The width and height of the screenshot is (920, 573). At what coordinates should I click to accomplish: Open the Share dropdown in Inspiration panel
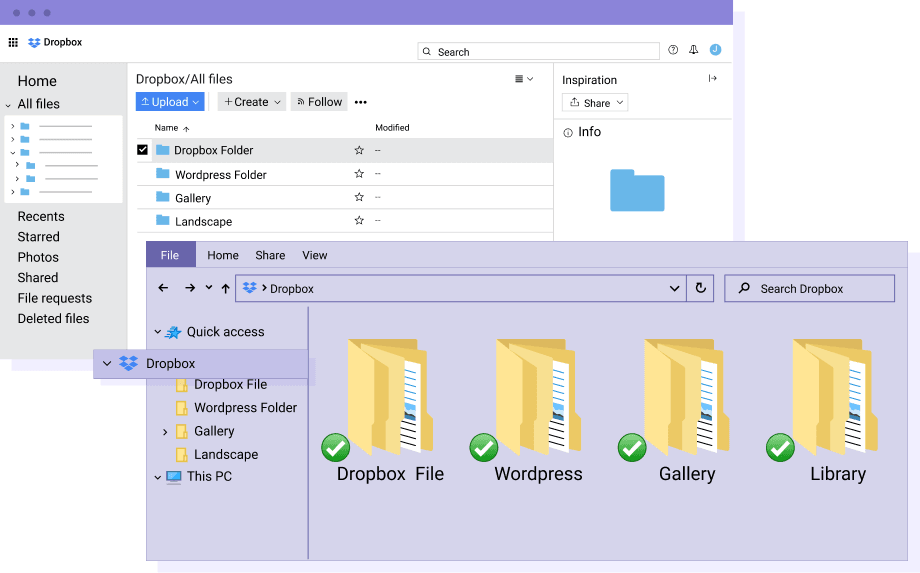[595, 103]
